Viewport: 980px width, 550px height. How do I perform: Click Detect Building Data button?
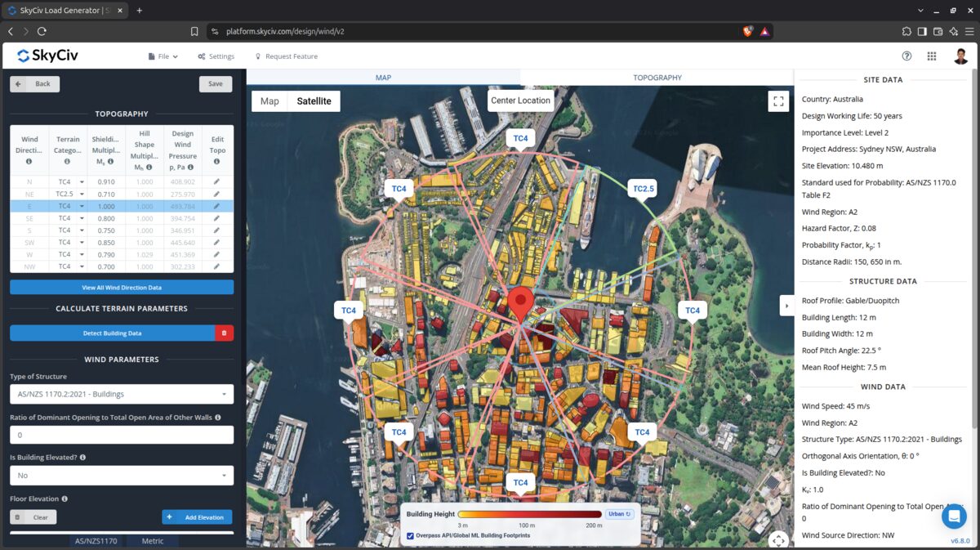pyautogui.click(x=112, y=333)
